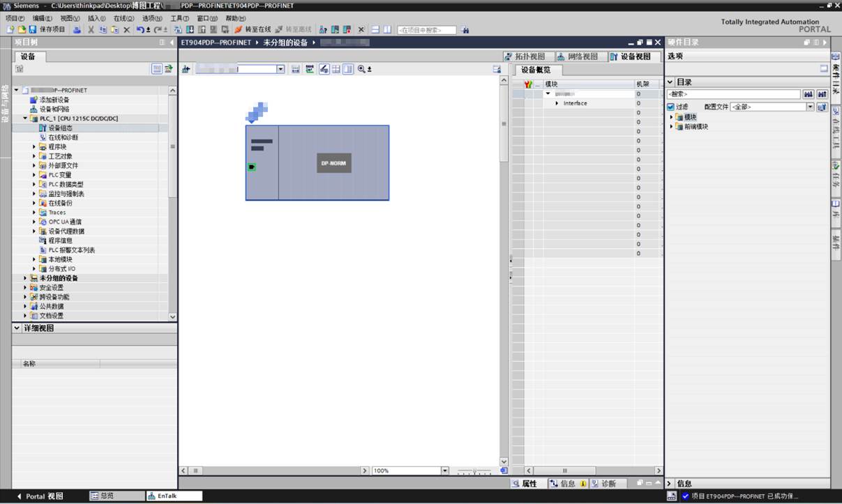Expand the PLC 变量 folder

tap(34, 175)
